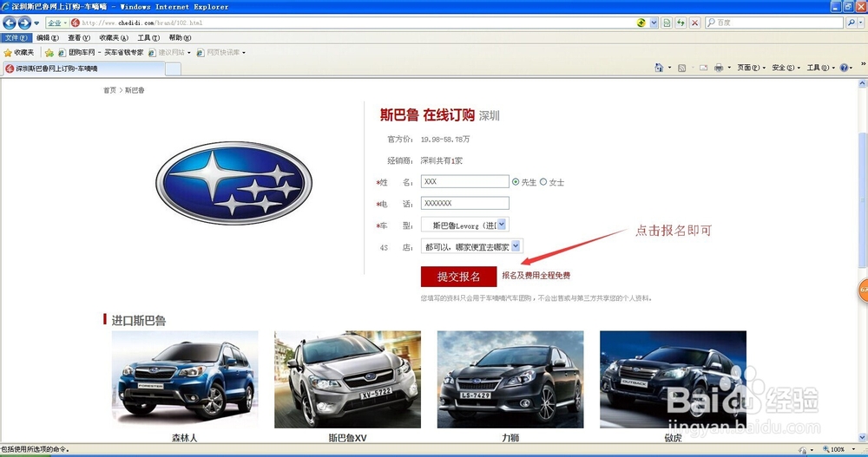Open the Home button dropdown arrow
This screenshot has width=868, height=457.
pos(669,68)
